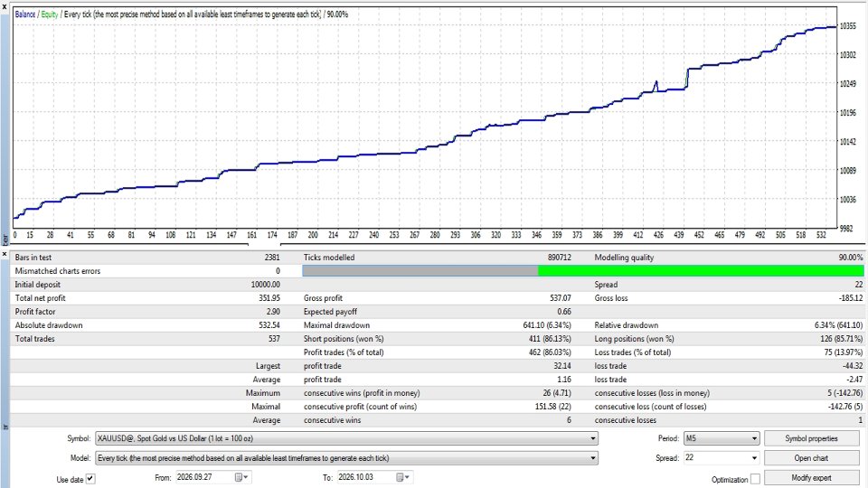This screenshot has height=488, width=868.
Task: Click the Absolute drawdown value 532.54
Action: pyautogui.click(x=269, y=324)
